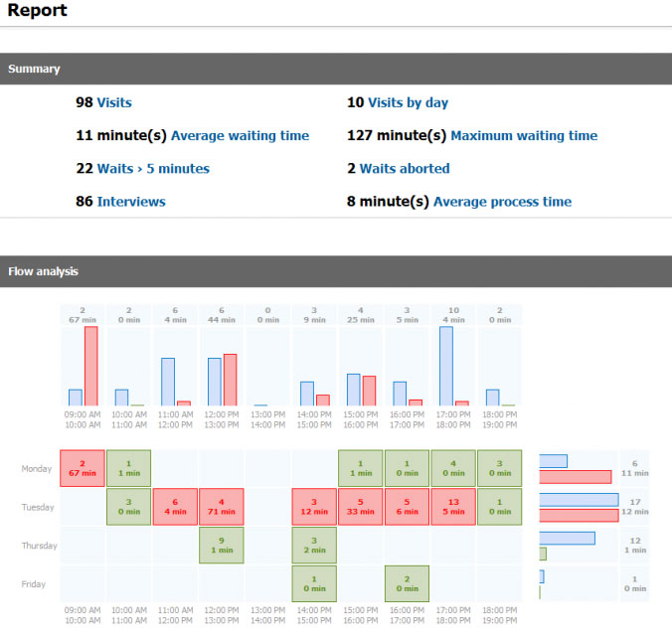Viewport: 672px width, 640px height.
Task: Click Thursday's green cell with 9 visits
Action: (x=222, y=546)
